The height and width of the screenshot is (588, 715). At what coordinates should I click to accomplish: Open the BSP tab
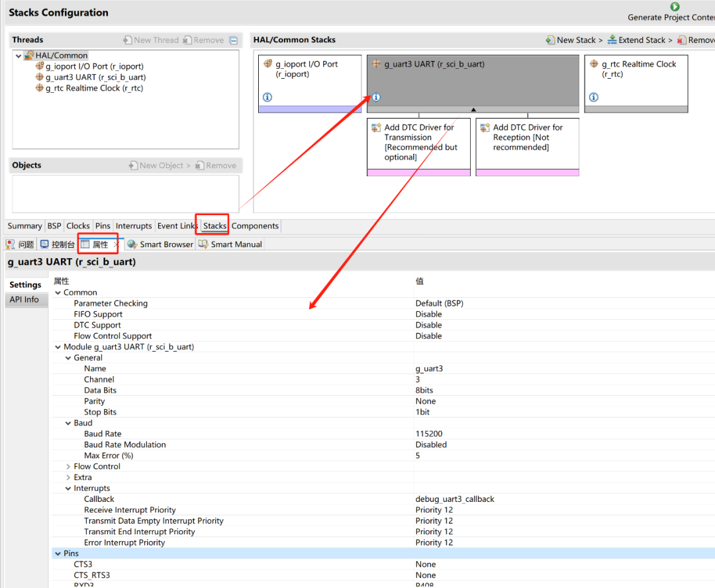54,226
